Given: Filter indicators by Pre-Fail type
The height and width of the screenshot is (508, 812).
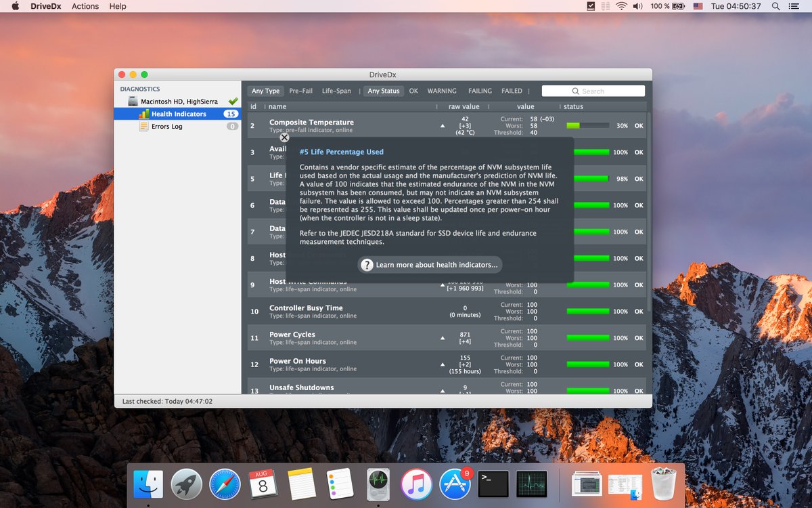Looking at the screenshot, I should pos(301,91).
